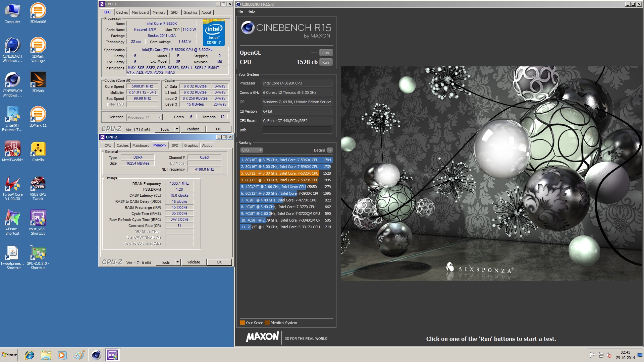Click Tools button in top CPU-Z window
Viewport: 644px width, 362px height.
(x=165, y=129)
